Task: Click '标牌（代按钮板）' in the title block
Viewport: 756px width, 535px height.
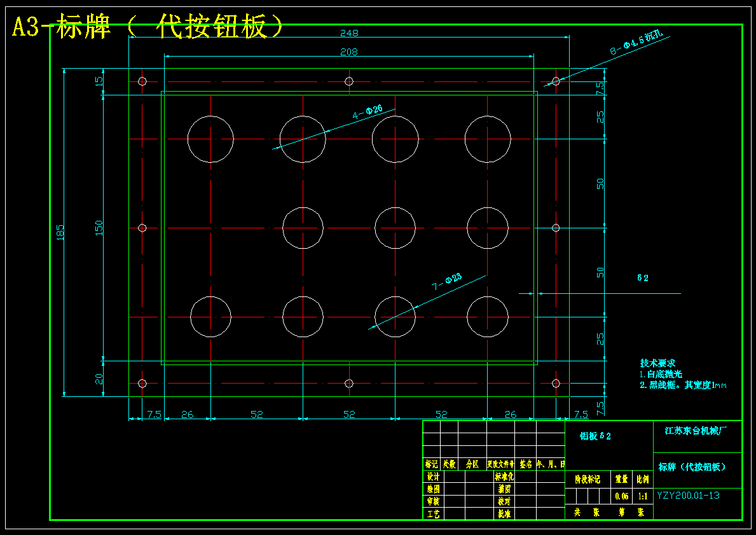Action: click(692, 467)
